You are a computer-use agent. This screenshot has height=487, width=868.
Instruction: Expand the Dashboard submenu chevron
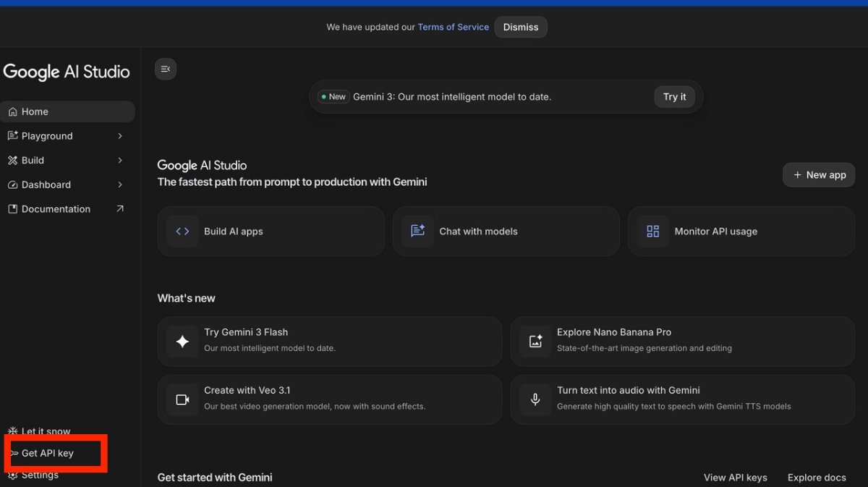[x=120, y=185]
